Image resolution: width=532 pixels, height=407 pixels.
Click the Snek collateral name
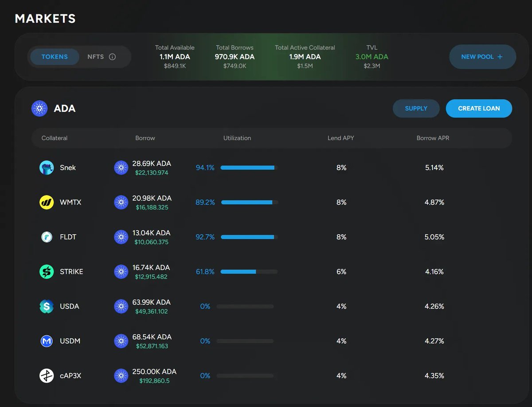[68, 167]
